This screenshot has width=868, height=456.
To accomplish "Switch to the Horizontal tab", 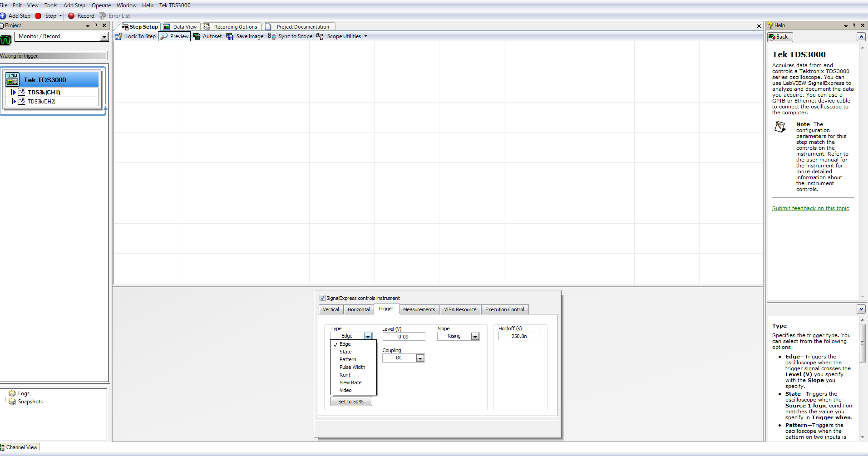I will [x=359, y=309].
